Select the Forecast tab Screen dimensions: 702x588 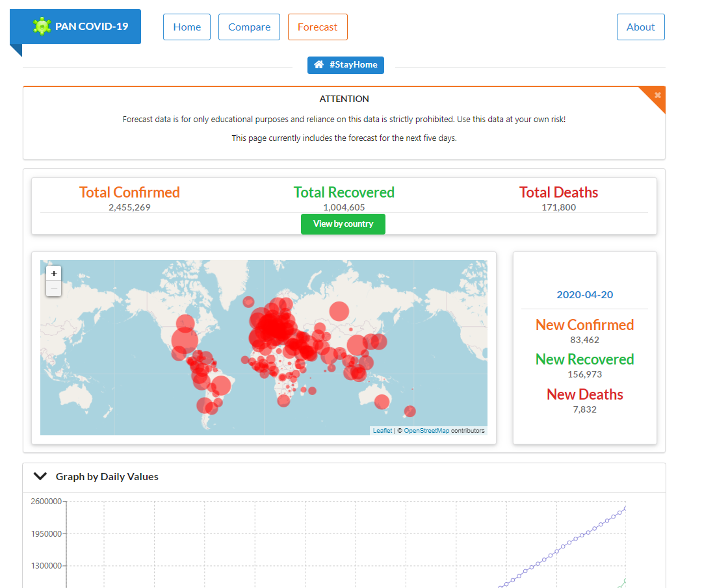point(317,27)
